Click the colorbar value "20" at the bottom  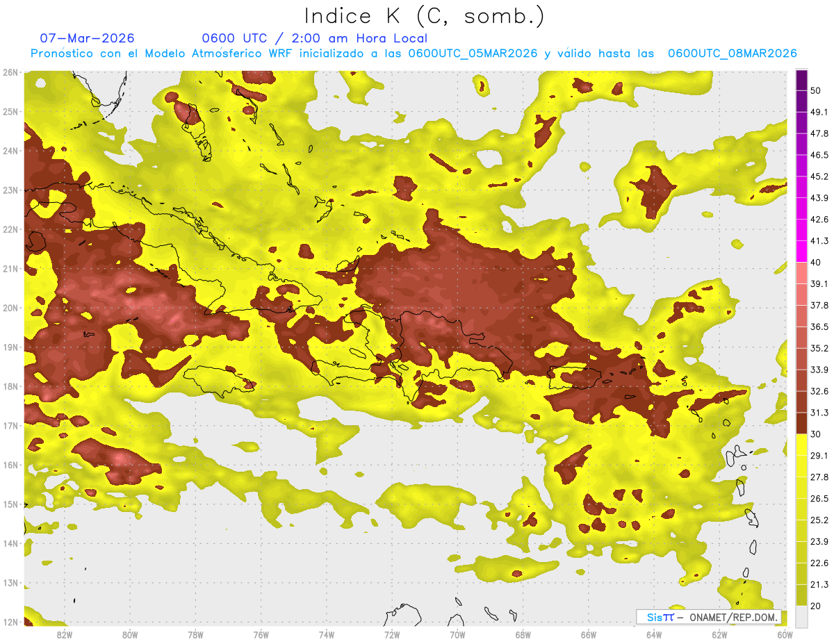[816, 606]
